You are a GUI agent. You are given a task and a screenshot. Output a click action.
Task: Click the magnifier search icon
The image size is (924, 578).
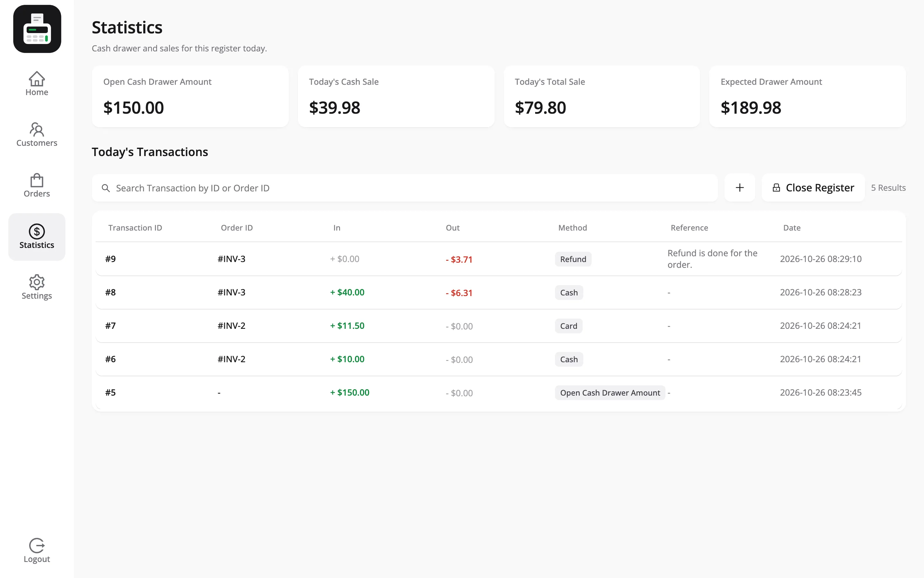(x=106, y=188)
